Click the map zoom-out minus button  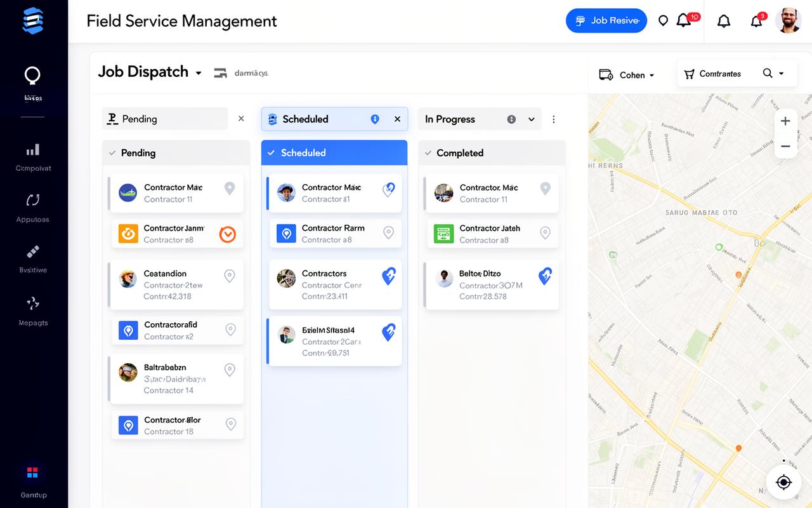(785, 147)
